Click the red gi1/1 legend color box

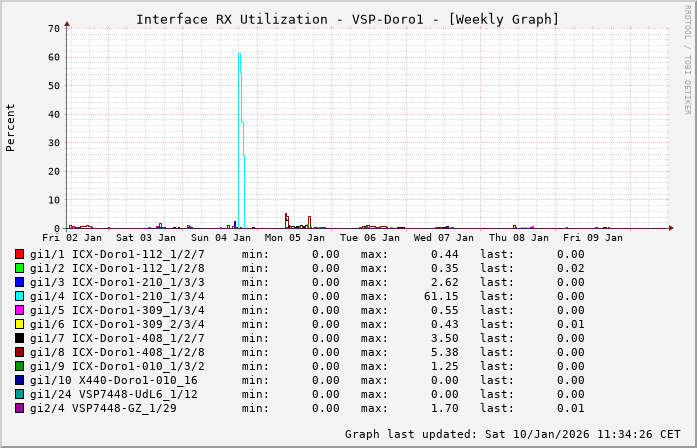tap(19, 254)
